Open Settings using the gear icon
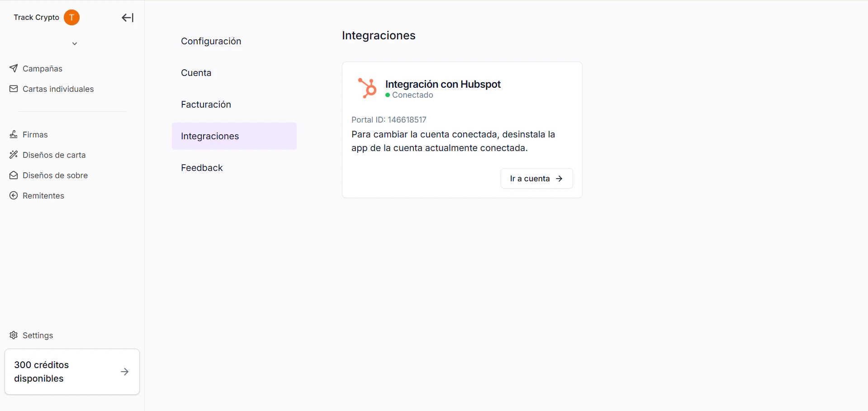The width and height of the screenshot is (868, 411). tap(13, 335)
